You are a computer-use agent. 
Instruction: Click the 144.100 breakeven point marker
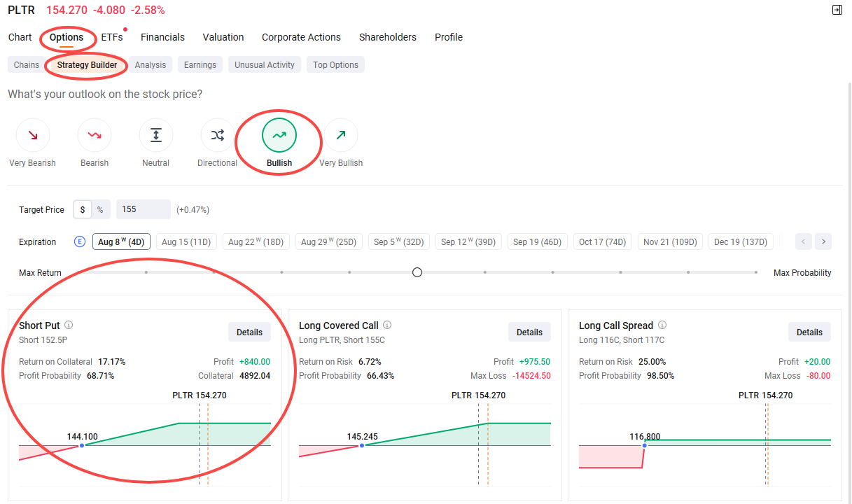[x=82, y=445]
